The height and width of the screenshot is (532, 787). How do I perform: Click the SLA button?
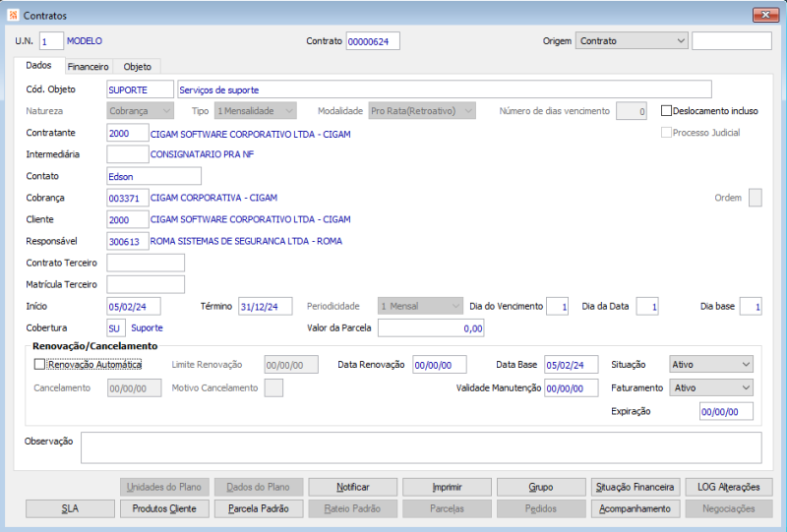(70, 509)
